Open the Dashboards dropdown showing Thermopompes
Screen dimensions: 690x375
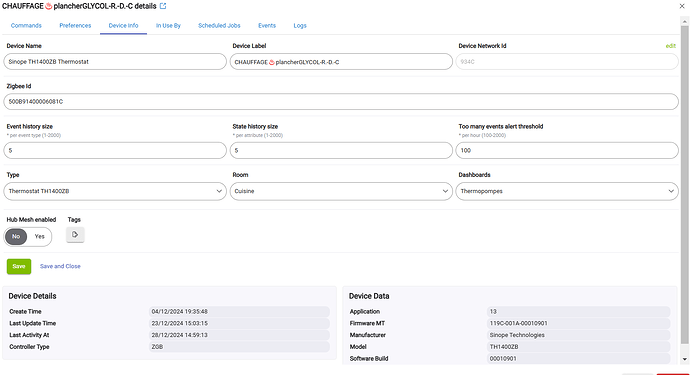click(x=567, y=191)
